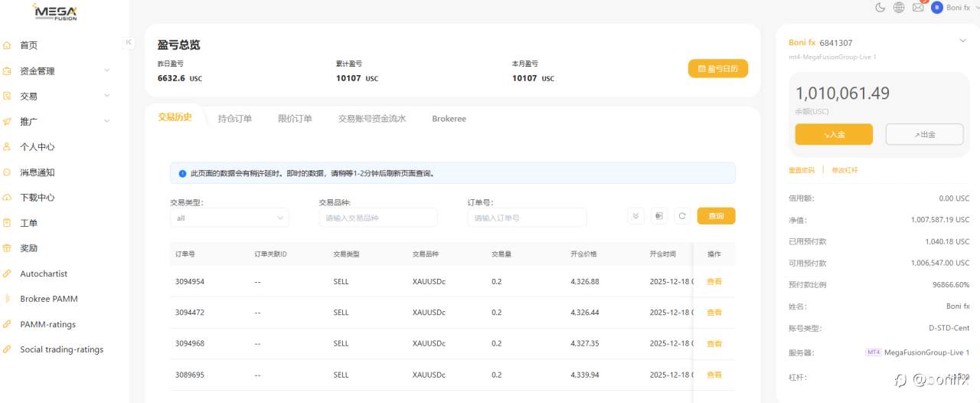The image size is (980, 403).
Task: Open the mail inbox envelope icon
Action: [x=918, y=8]
